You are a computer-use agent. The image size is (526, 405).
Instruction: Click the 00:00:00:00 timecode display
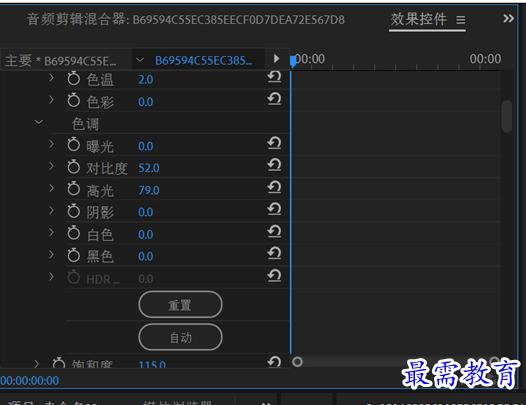click(x=30, y=381)
